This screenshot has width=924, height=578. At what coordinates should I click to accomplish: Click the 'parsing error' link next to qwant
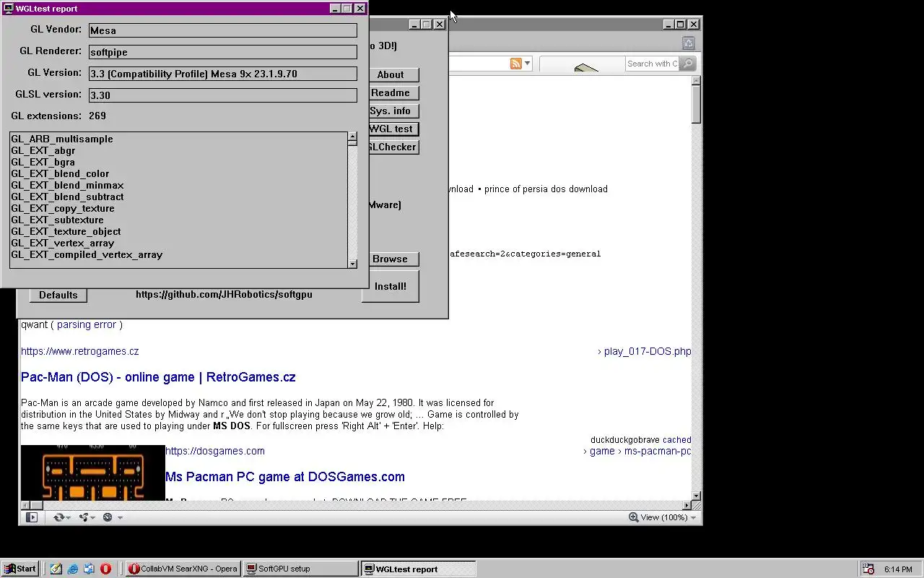87,324
